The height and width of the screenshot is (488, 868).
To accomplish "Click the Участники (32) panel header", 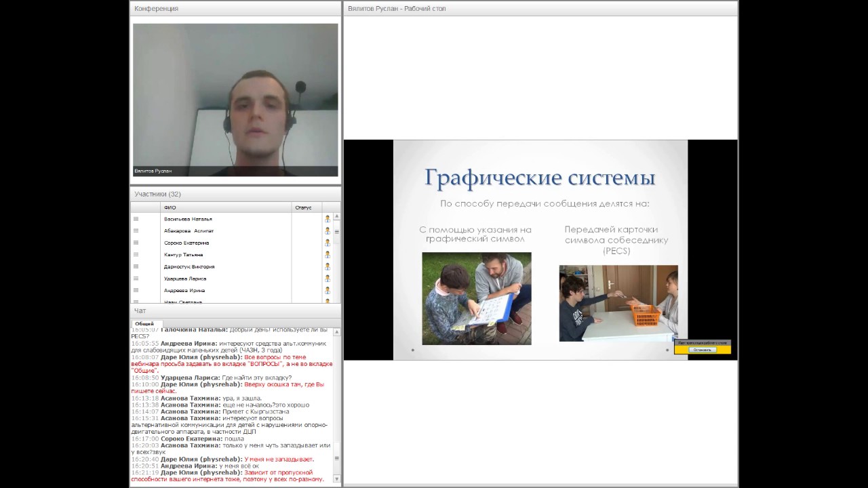I will pos(235,194).
